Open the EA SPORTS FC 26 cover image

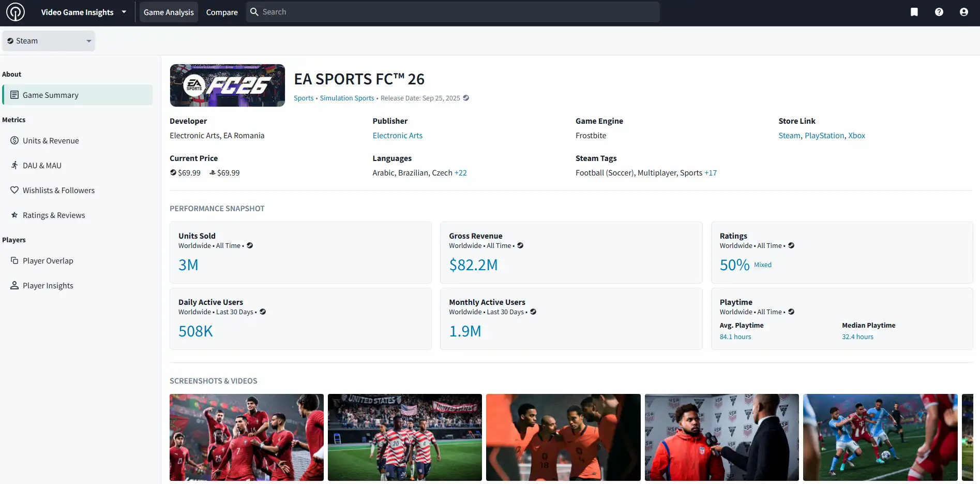tap(228, 85)
